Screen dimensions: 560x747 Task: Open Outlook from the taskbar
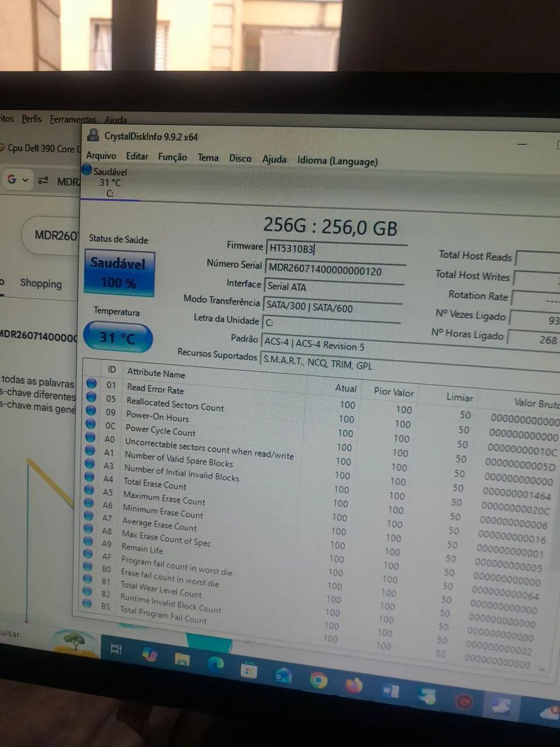coord(283,675)
